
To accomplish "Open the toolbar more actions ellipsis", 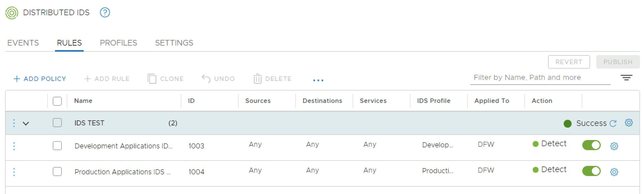I will tap(318, 80).
